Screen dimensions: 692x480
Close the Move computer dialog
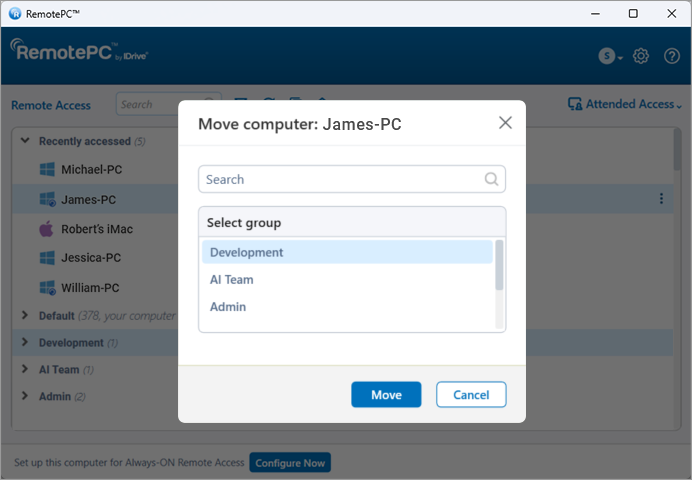(505, 123)
